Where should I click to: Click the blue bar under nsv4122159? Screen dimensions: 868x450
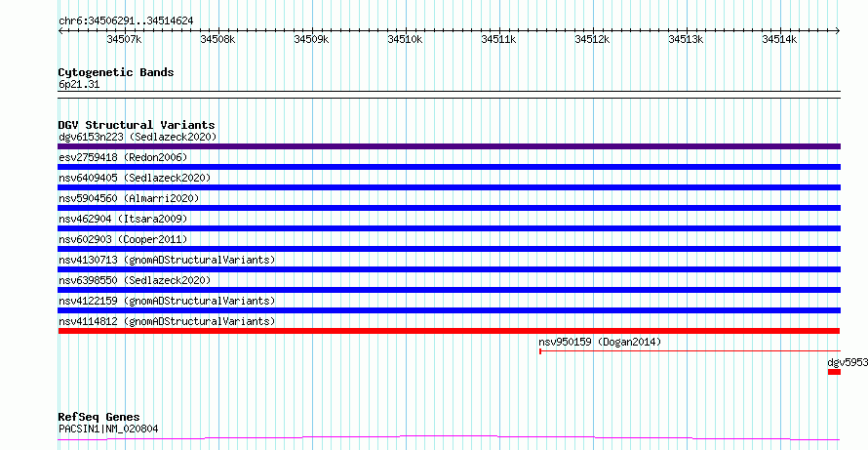[x=449, y=310]
